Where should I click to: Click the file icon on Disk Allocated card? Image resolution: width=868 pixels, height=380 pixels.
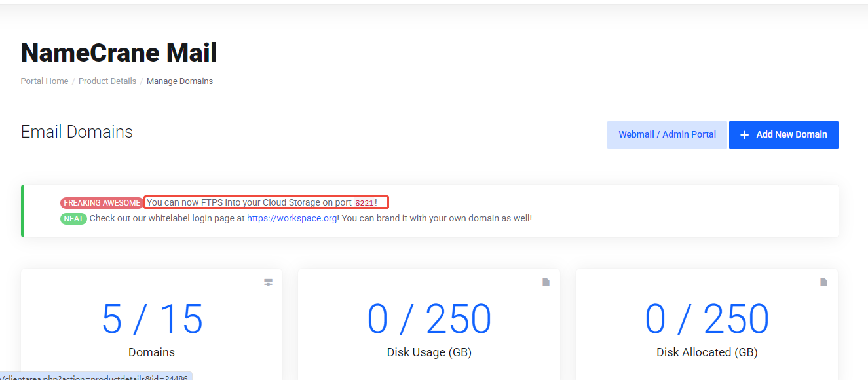[x=824, y=282]
